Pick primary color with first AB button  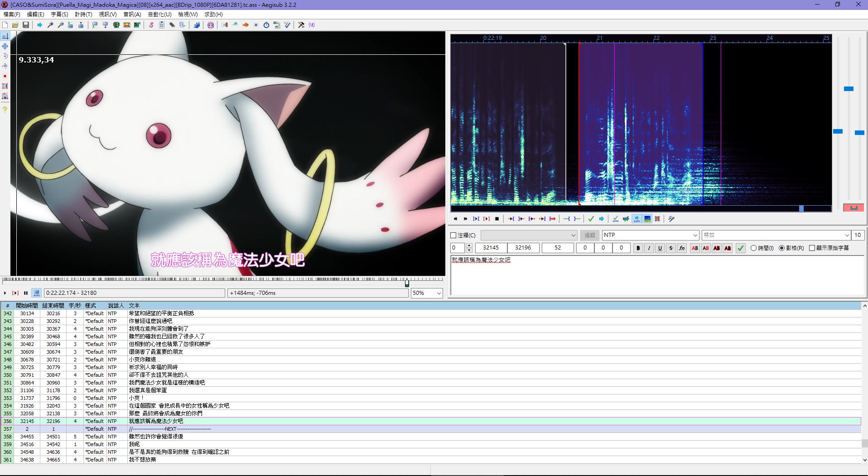695,248
